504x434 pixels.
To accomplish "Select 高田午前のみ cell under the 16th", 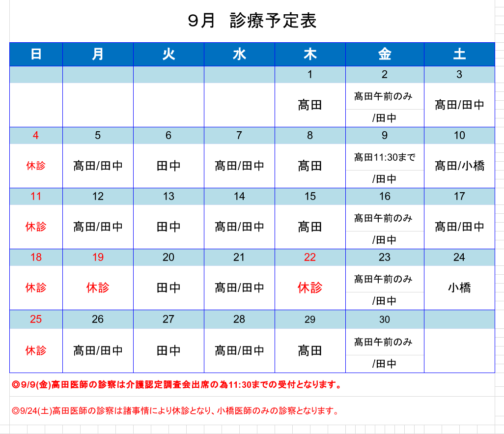I will [385, 218].
